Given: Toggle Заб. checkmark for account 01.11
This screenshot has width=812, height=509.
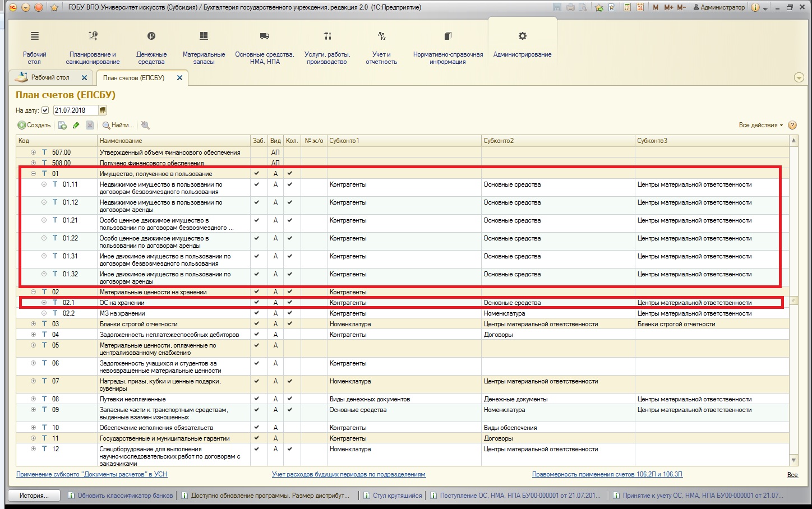Looking at the screenshot, I should pos(257,184).
